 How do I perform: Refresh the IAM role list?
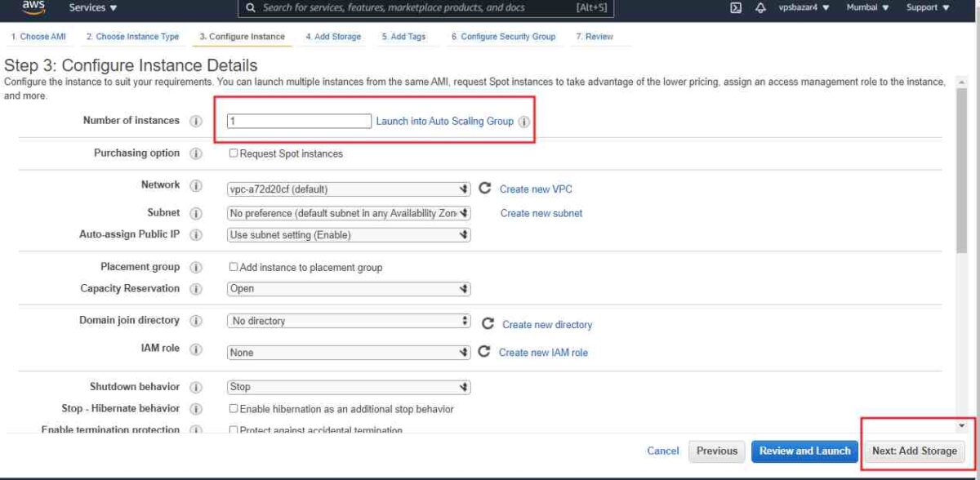tap(484, 353)
